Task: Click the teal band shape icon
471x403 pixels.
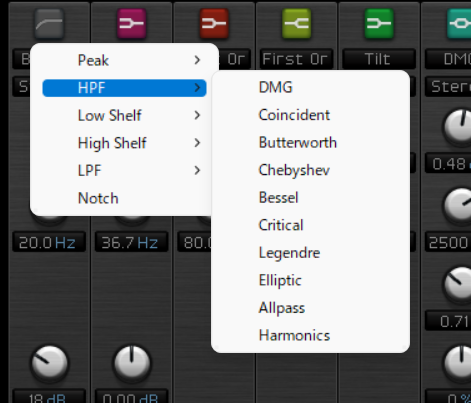Action: click(x=459, y=23)
